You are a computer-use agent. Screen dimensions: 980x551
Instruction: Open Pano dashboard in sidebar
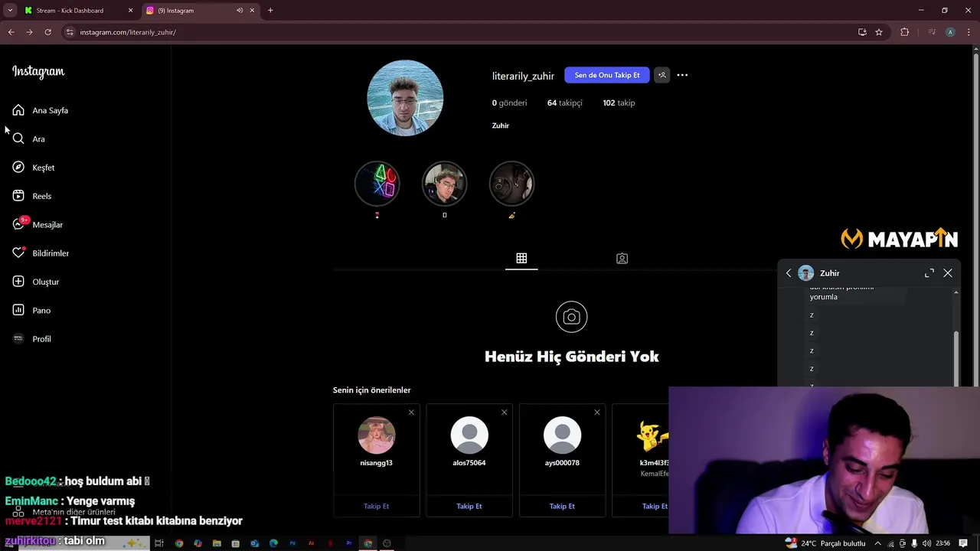[31, 310]
